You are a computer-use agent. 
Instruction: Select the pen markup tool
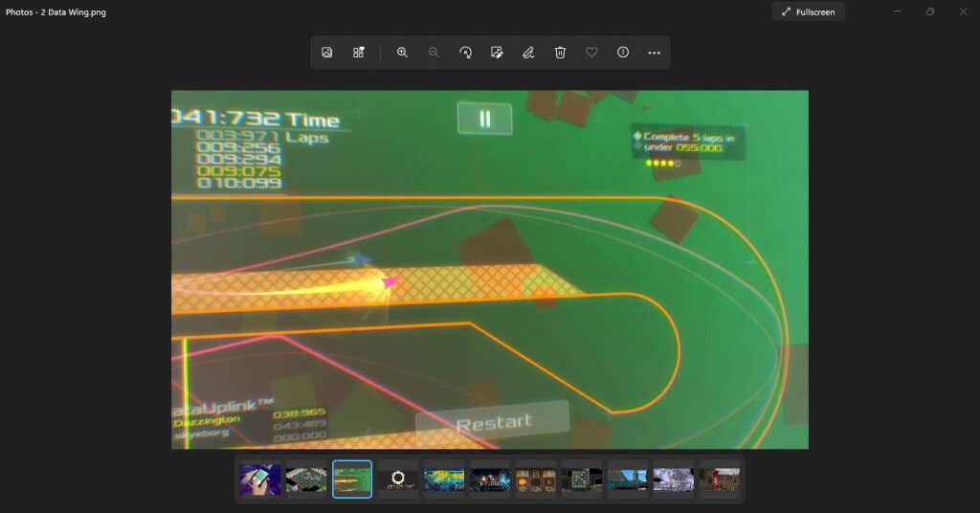click(528, 53)
